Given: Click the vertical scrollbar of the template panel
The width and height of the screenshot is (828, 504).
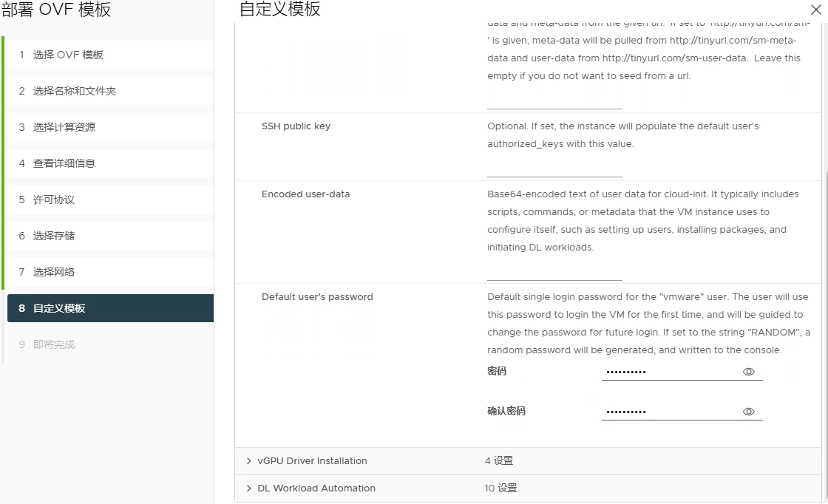Looking at the screenshot, I should 824,296.
